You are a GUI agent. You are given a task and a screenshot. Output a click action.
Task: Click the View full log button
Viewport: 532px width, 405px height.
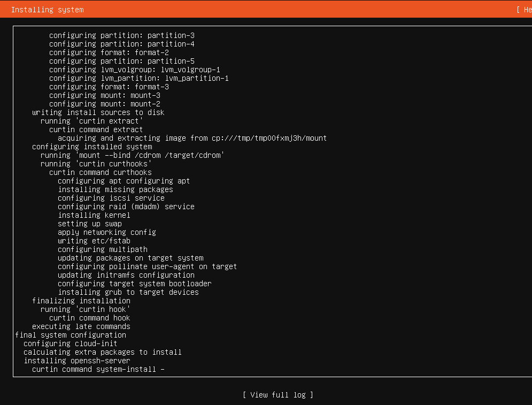(277, 395)
